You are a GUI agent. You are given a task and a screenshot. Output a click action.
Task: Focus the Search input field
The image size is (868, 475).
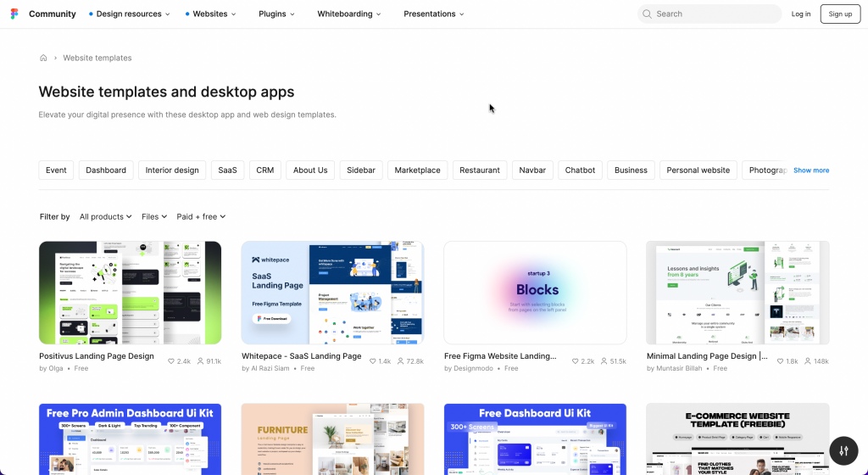coord(709,14)
